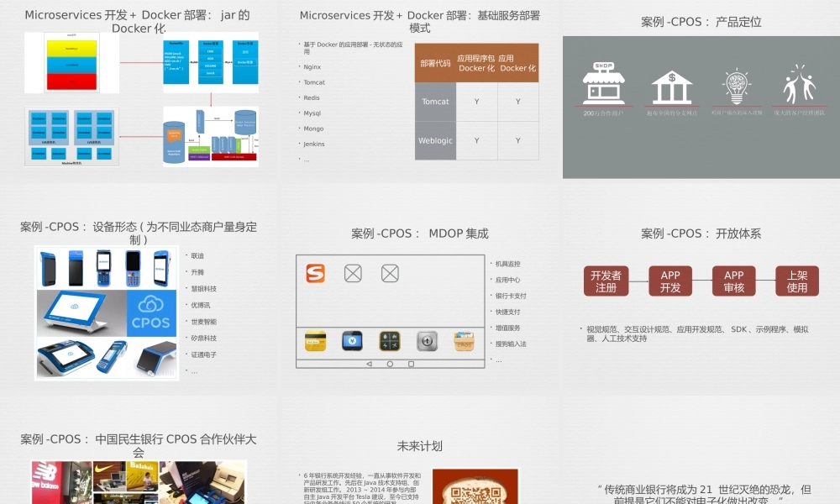840x504 pixels.
Task: Tap the Android back triangle on phone mockup
Action: 369,364
